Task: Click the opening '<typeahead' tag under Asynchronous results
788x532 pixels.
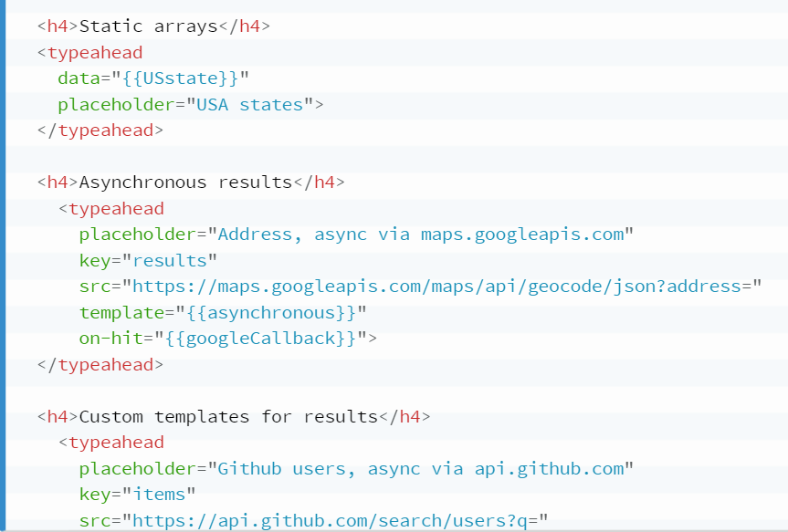Action: [111, 208]
